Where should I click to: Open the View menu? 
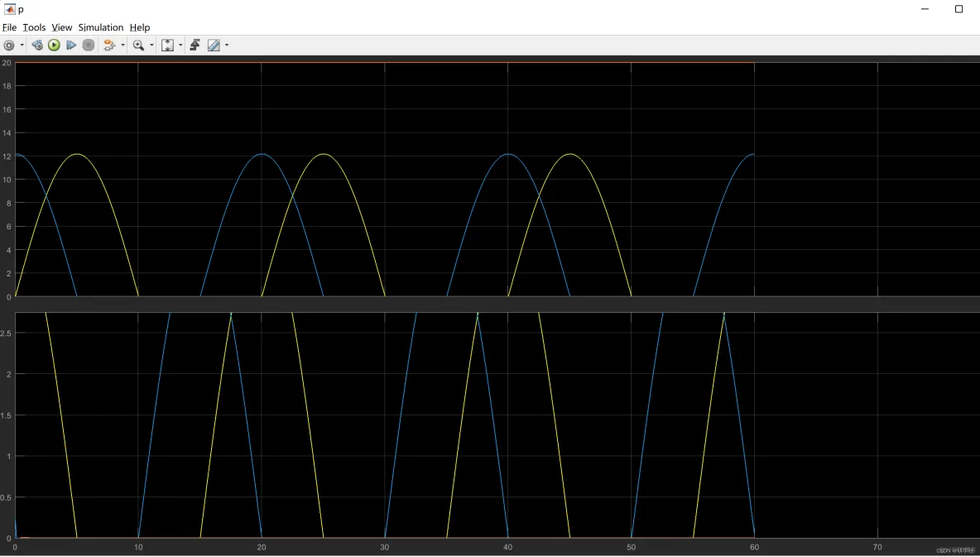(x=62, y=27)
